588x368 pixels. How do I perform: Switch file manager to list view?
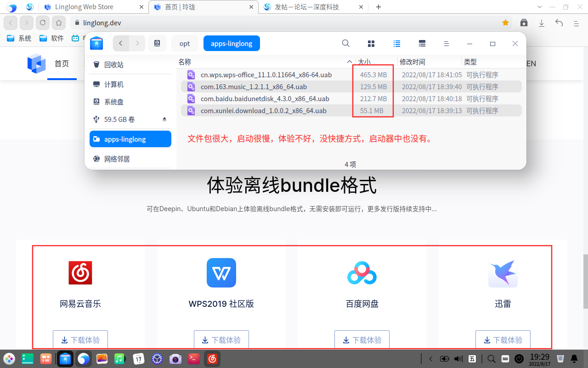(x=396, y=43)
